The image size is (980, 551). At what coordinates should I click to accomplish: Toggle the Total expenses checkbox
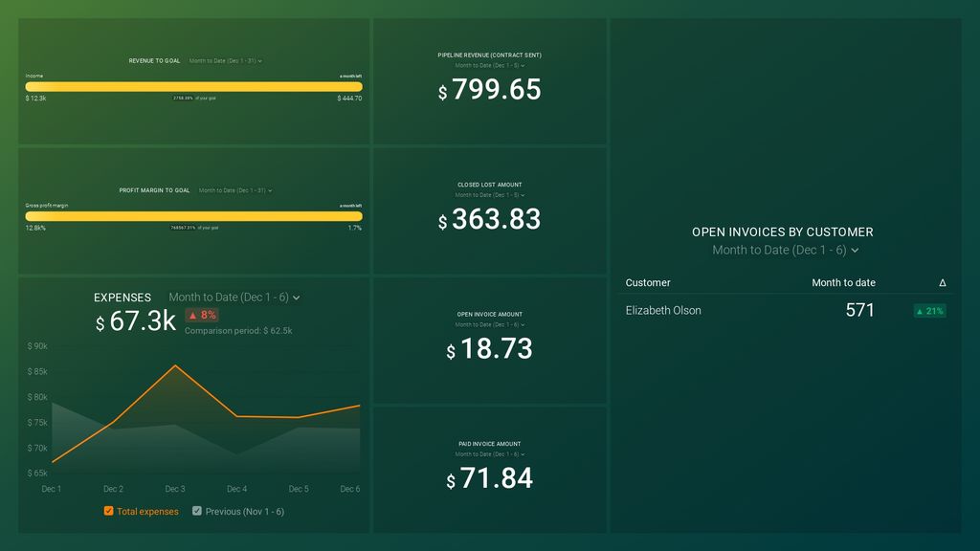click(x=109, y=511)
